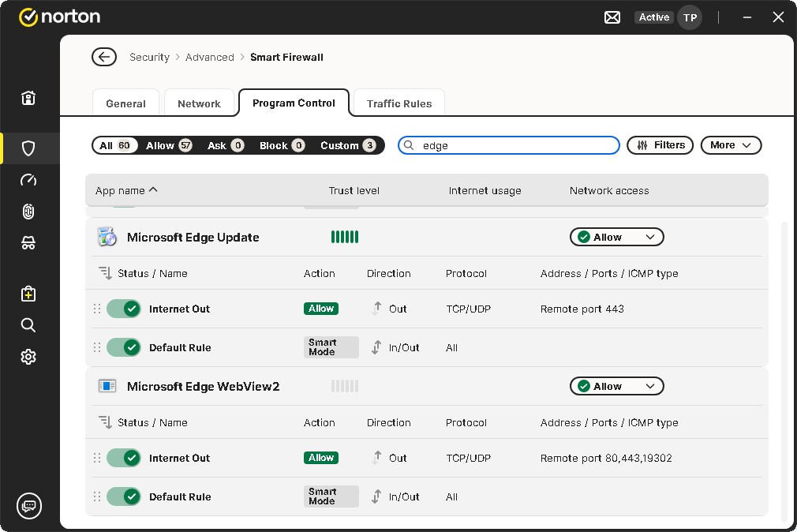Viewport: 797px width, 532px height.
Task: Toggle Internet Out rule for Edge Update
Action: (x=123, y=309)
